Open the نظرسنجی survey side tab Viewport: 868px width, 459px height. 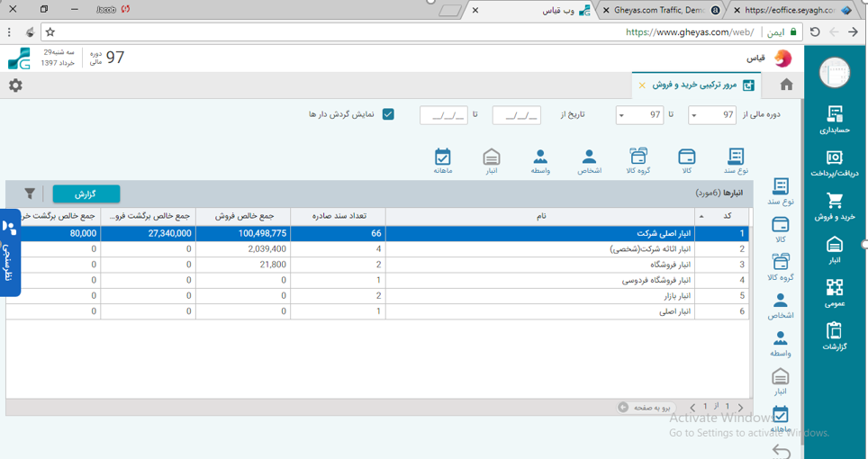9,253
